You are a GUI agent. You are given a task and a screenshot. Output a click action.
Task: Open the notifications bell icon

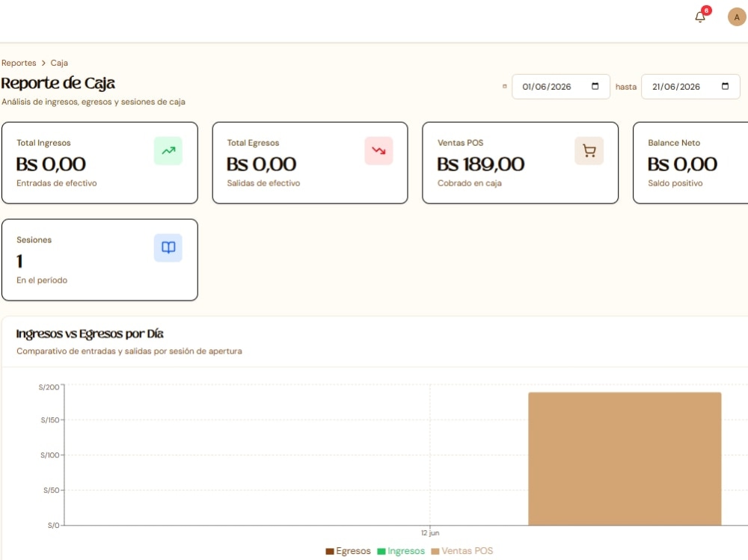point(700,17)
